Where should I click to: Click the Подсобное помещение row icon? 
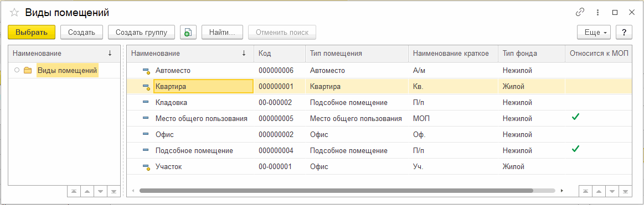point(146,150)
